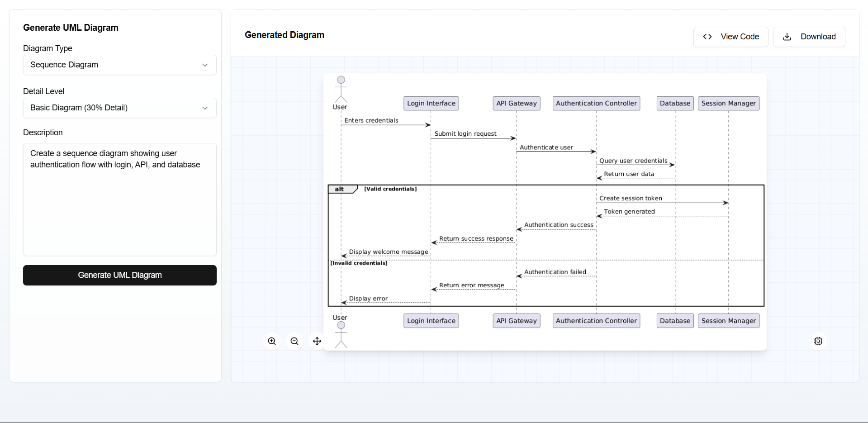
Task: Click the Authentication Controller box
Action: coord(596,103)
